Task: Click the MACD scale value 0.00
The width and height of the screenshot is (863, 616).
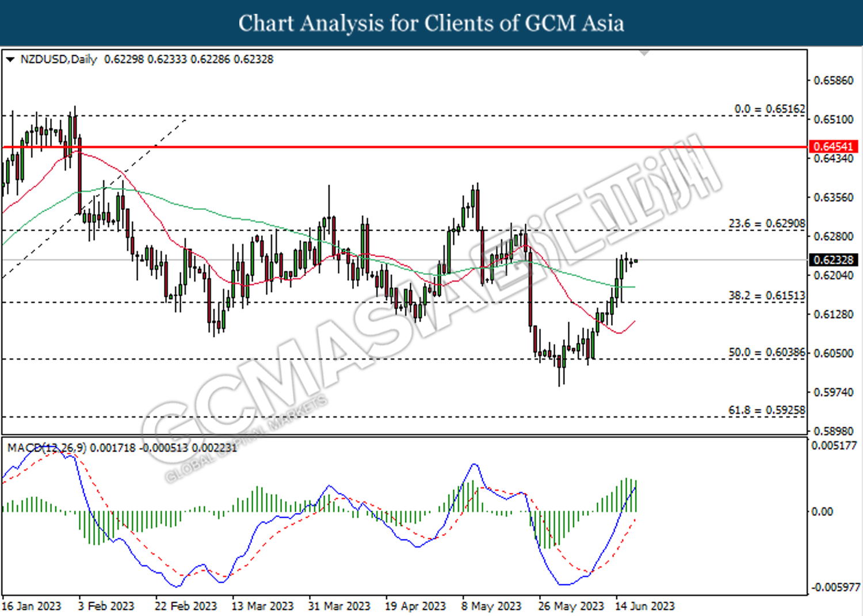Action: [x=821, y=511]
